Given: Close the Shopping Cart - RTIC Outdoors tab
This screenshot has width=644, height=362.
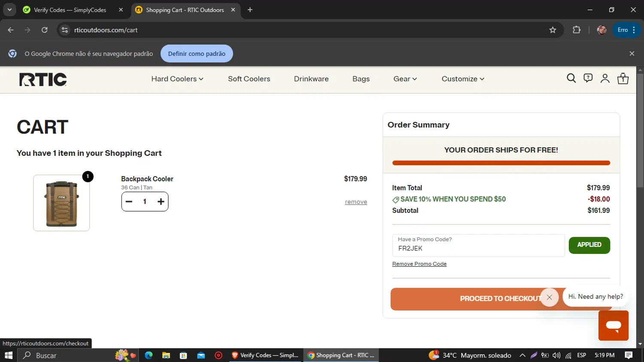Looking at the screenshot, I should [233, 10].
